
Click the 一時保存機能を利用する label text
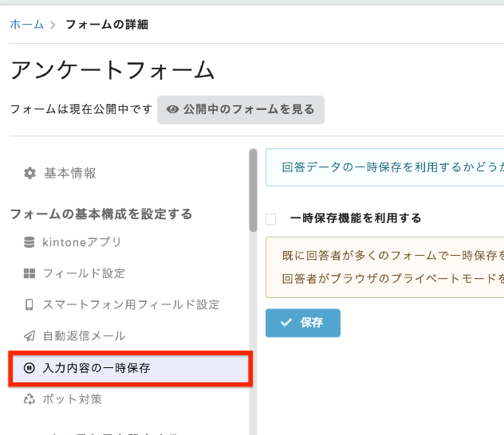click(356, 218)
